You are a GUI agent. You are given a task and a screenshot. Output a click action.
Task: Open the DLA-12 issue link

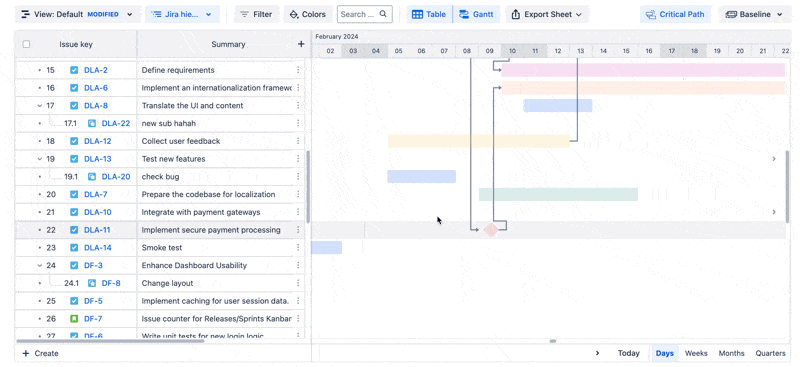coord(97,141)
